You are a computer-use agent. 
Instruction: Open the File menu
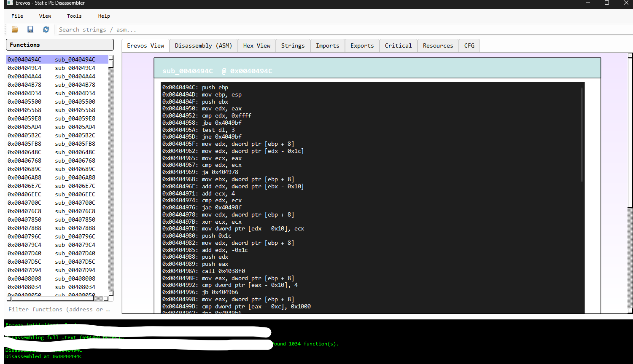[x=17, y=16]
